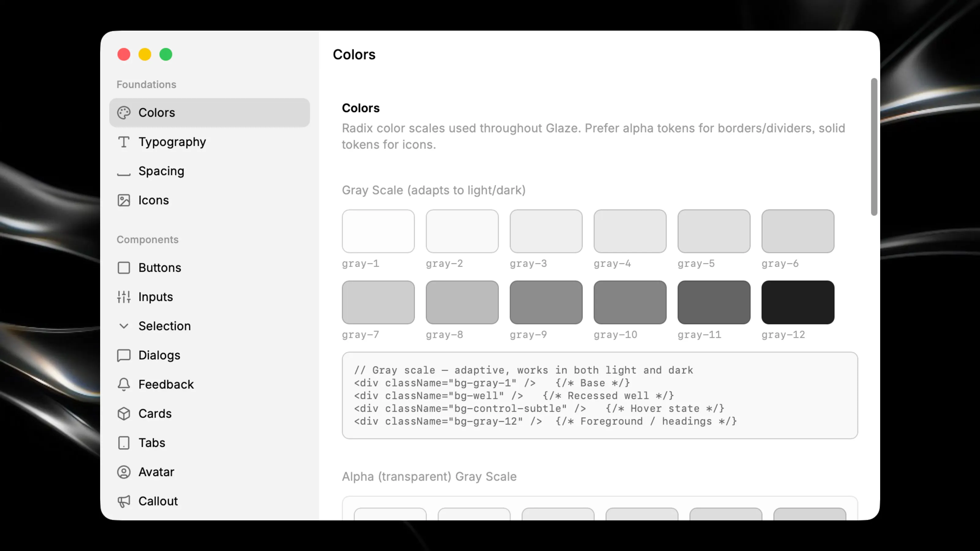Select the gray-1 color swatch
Screen dimensions: 980x551
click(378, 231)
